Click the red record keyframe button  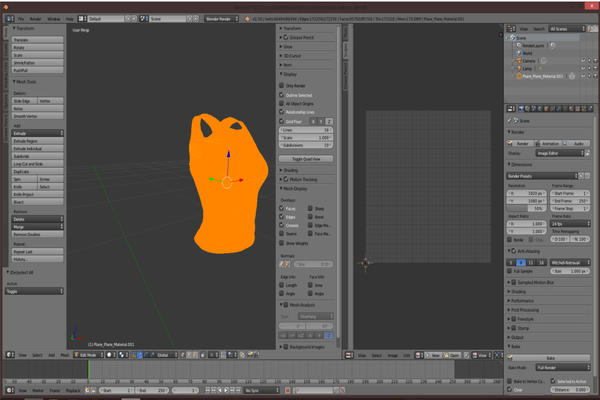point(288,390)
